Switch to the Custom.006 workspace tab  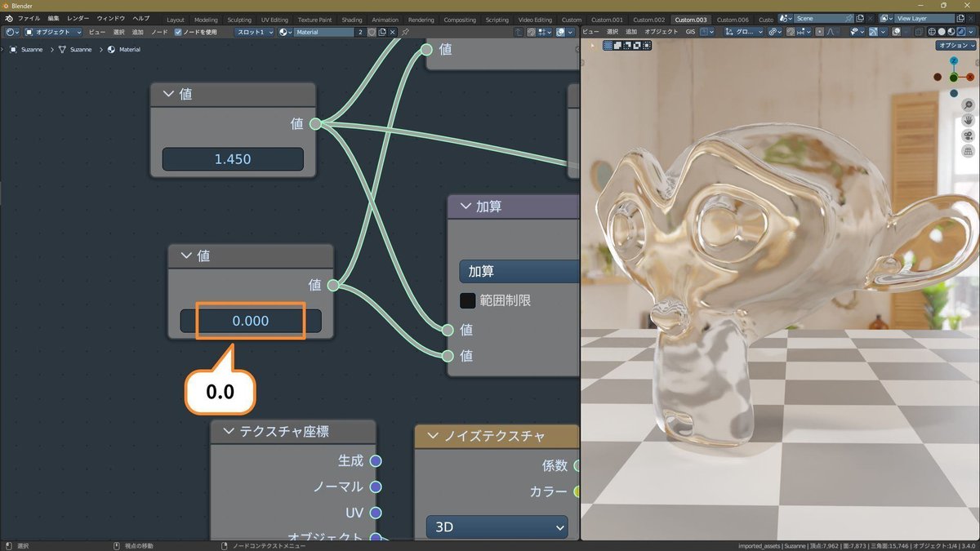click(x=733, y=20)
